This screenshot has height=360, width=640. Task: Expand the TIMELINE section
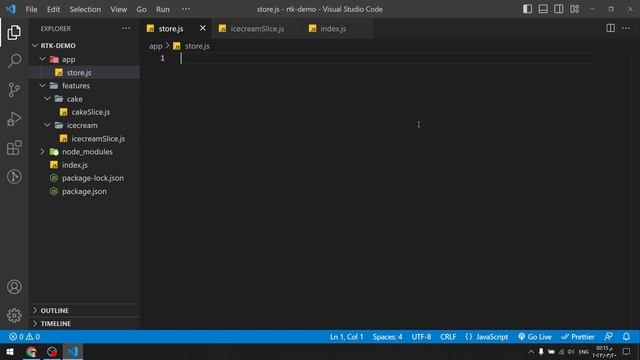(x=85, y=324)
